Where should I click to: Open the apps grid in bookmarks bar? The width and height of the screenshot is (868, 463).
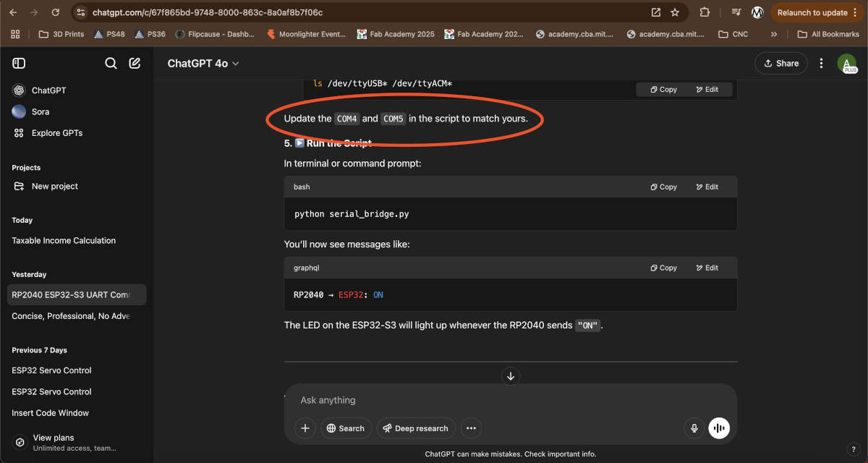(x=15, y=34)
